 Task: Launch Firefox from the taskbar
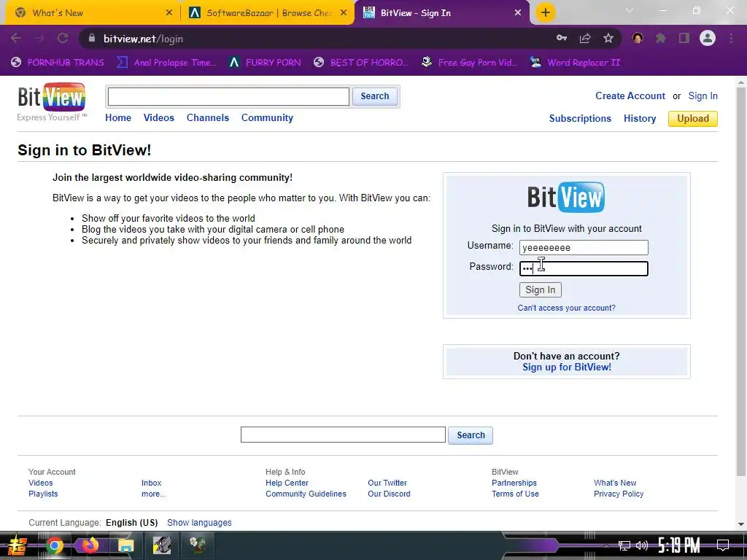coord(90,545)
